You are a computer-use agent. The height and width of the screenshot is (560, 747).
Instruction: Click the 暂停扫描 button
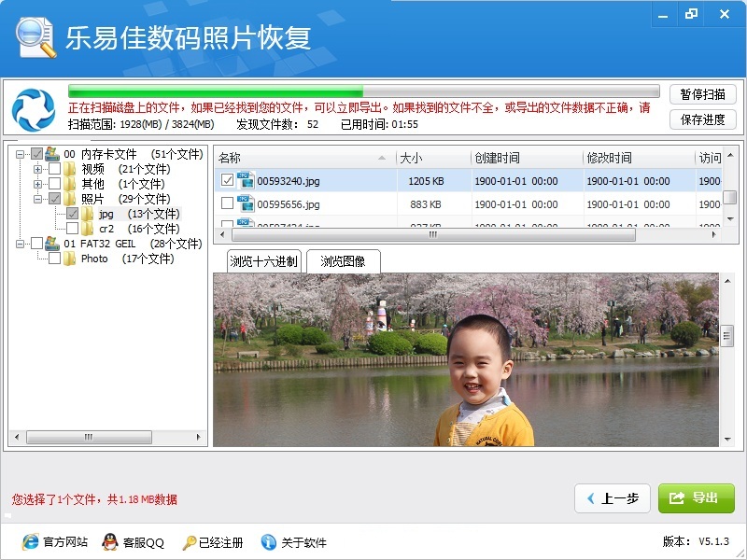(x=702, y=94)
